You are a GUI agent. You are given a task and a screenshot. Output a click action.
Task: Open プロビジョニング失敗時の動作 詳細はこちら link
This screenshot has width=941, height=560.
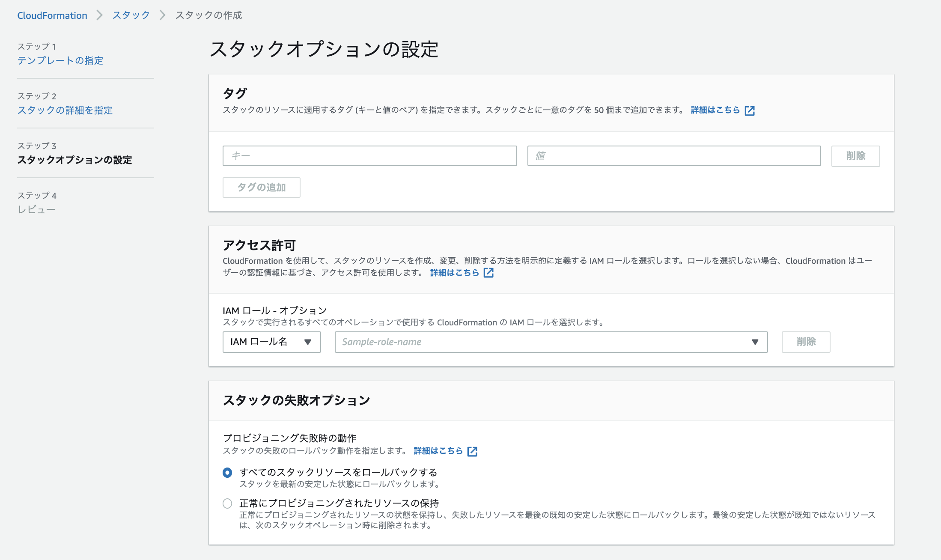(x=438, y=451)
